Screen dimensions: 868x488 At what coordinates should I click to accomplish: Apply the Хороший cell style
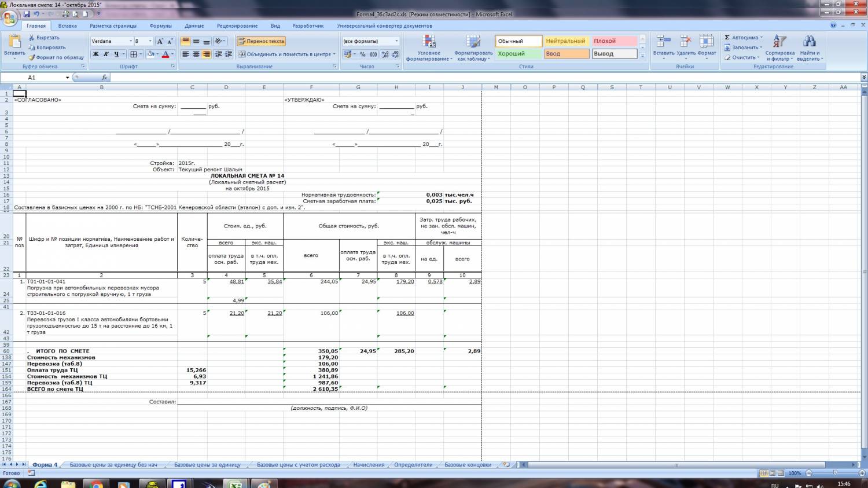point(518,54)
